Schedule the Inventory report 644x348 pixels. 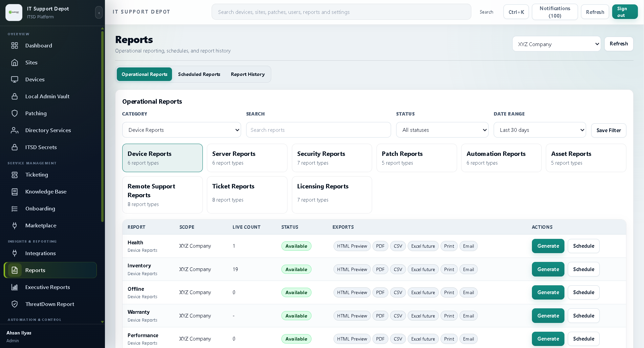(583, 269)
